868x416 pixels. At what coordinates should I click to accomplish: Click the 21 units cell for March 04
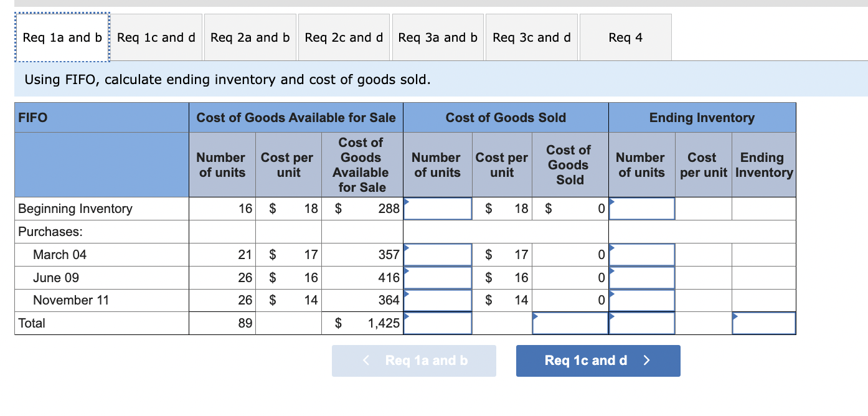222,254
